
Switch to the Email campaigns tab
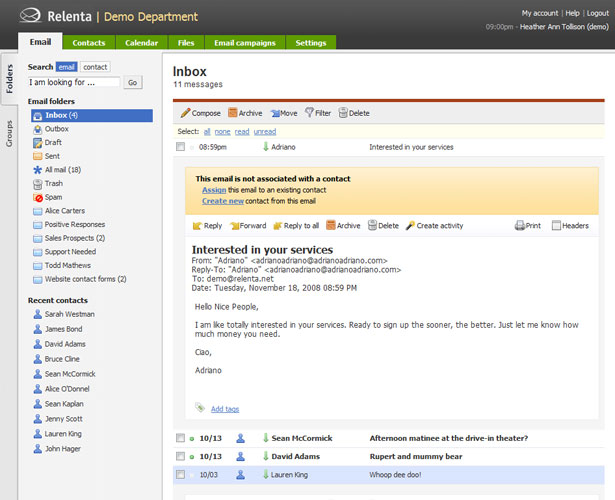coord(245,43)
